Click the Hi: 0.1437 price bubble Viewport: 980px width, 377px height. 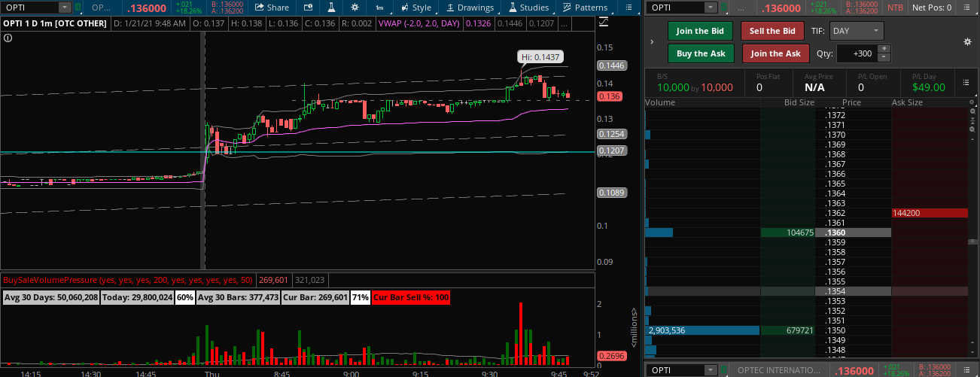(x=540, y=56)
